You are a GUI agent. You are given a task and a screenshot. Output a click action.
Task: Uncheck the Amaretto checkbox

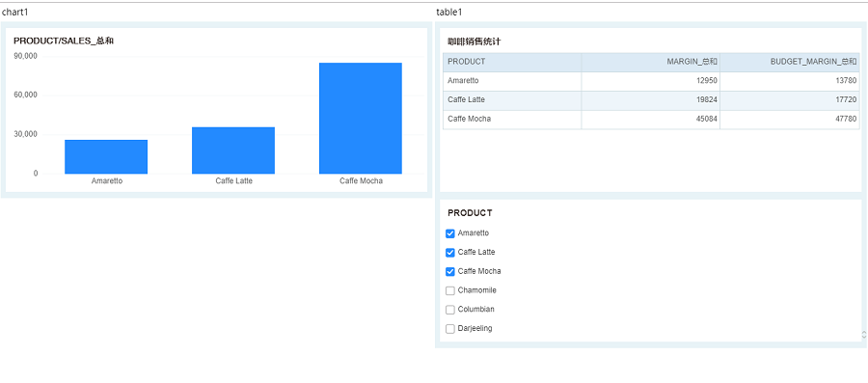coord(450,233)
